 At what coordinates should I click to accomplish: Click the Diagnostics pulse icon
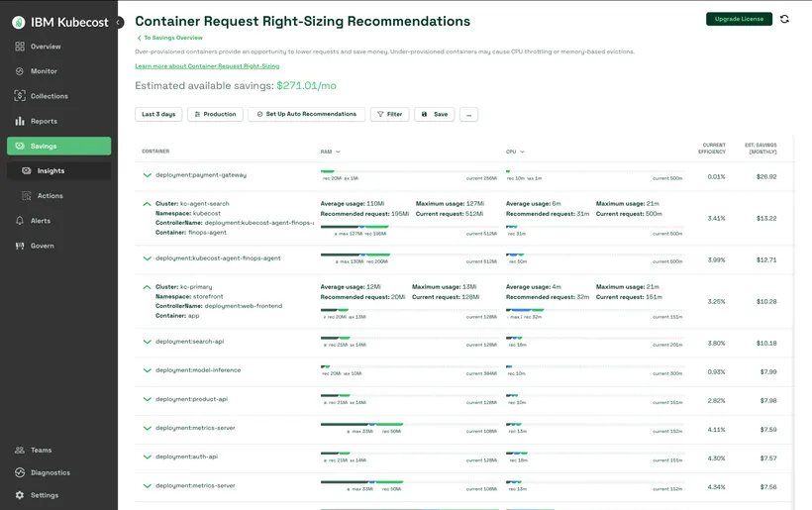tap(20, 472)
